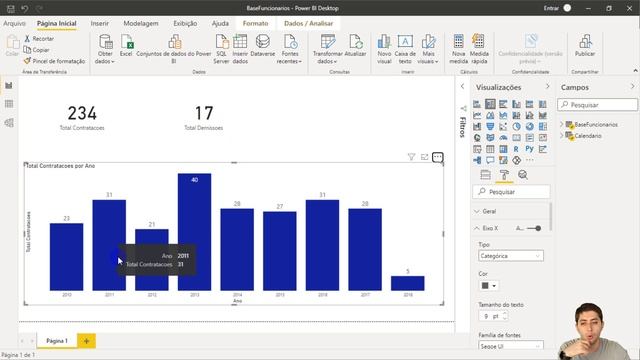Select the line chart visualization
This screenshot has height=360, width=640.
[x=477, y=116]
